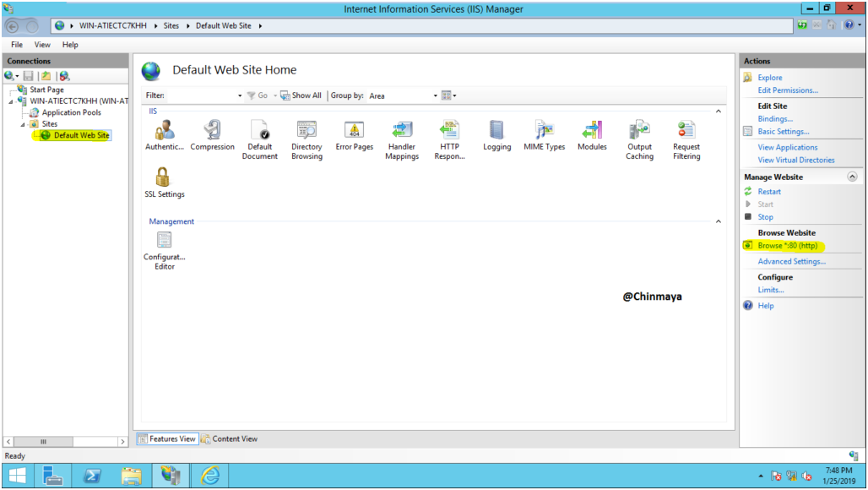
Task: Open the Compression feature icon
Action: click(x=212, y=135)
